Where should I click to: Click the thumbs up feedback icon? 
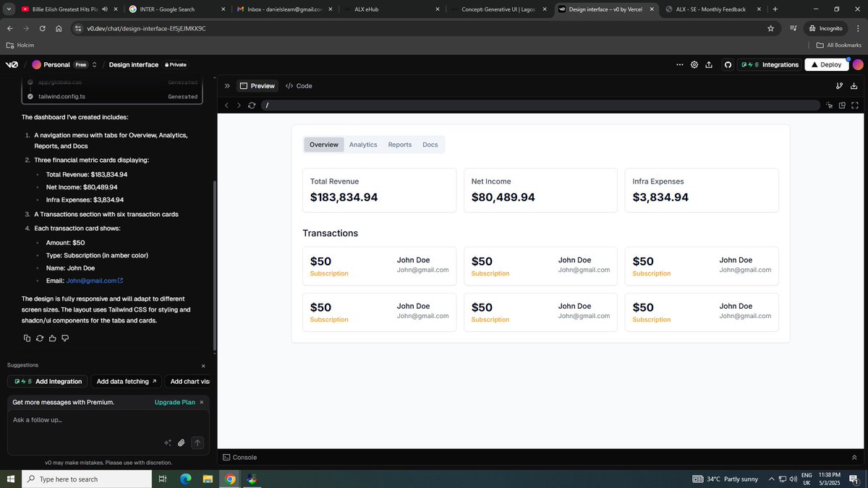(x=52, y=338)
